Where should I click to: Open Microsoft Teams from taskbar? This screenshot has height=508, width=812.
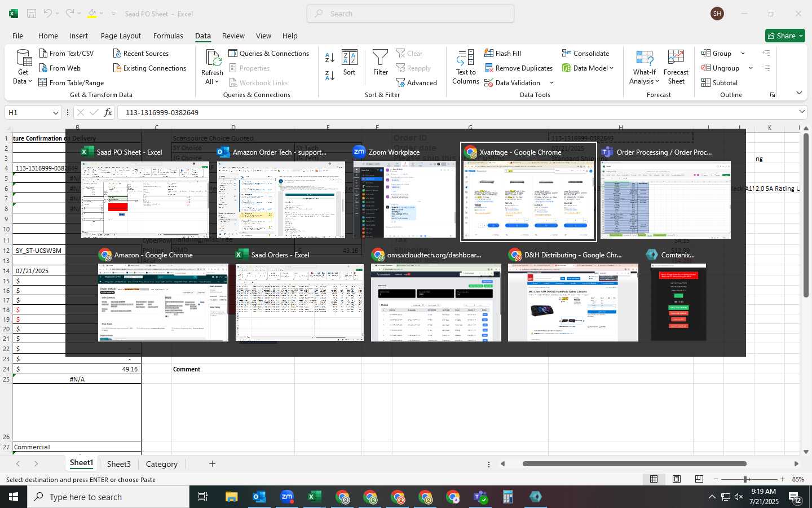point(480,497)
